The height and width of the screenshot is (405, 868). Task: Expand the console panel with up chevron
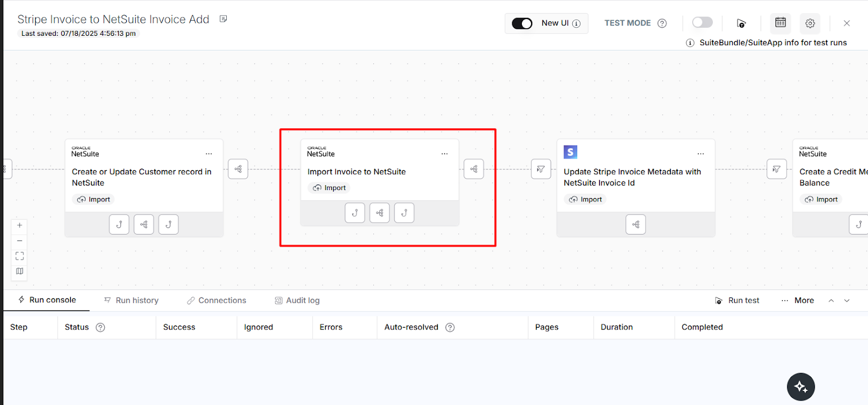click(x=831, y=300)
